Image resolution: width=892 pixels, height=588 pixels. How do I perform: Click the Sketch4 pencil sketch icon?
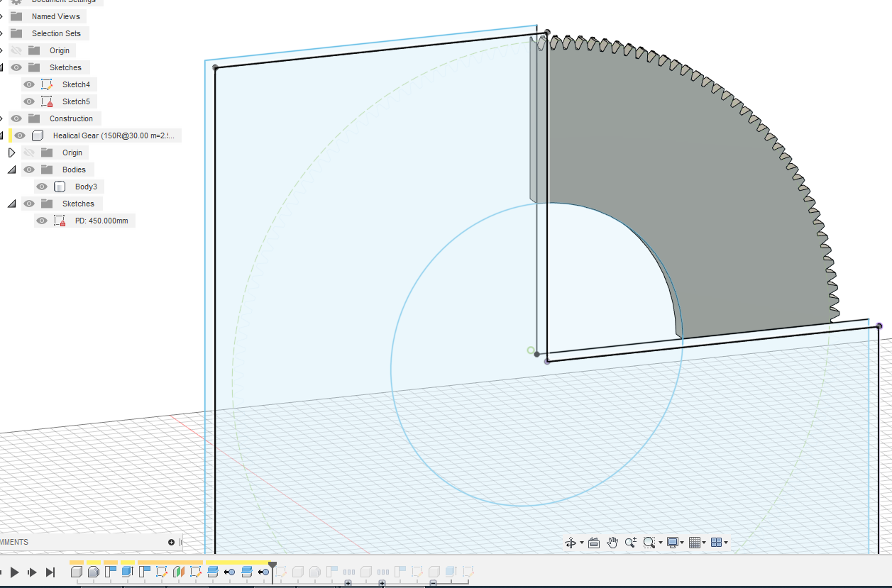48,84
